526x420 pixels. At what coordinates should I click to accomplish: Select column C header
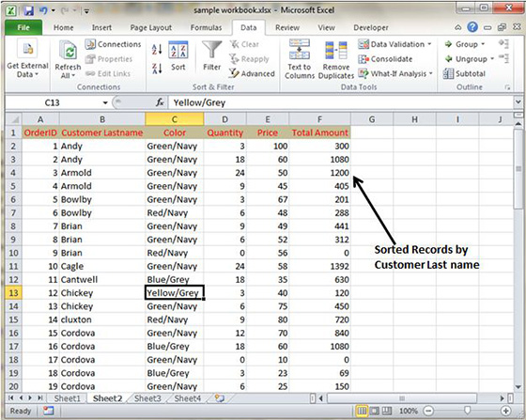175,119
